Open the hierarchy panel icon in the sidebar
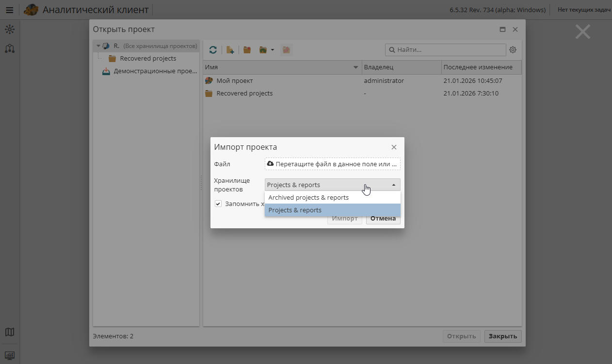This screenshot has width=612, height=364. (10, 48)
